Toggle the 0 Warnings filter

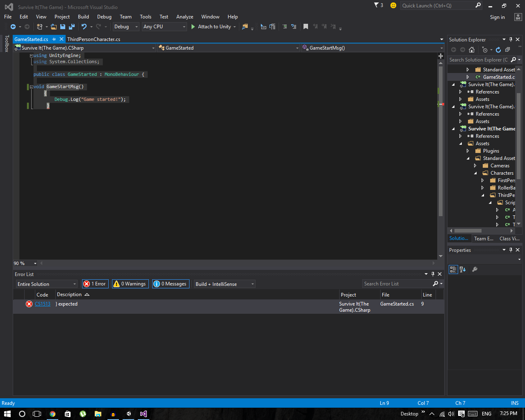pos(130,284)
